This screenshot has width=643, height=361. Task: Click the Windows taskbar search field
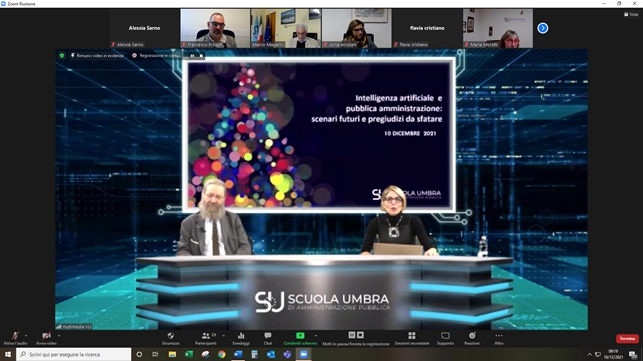[74, 354]
